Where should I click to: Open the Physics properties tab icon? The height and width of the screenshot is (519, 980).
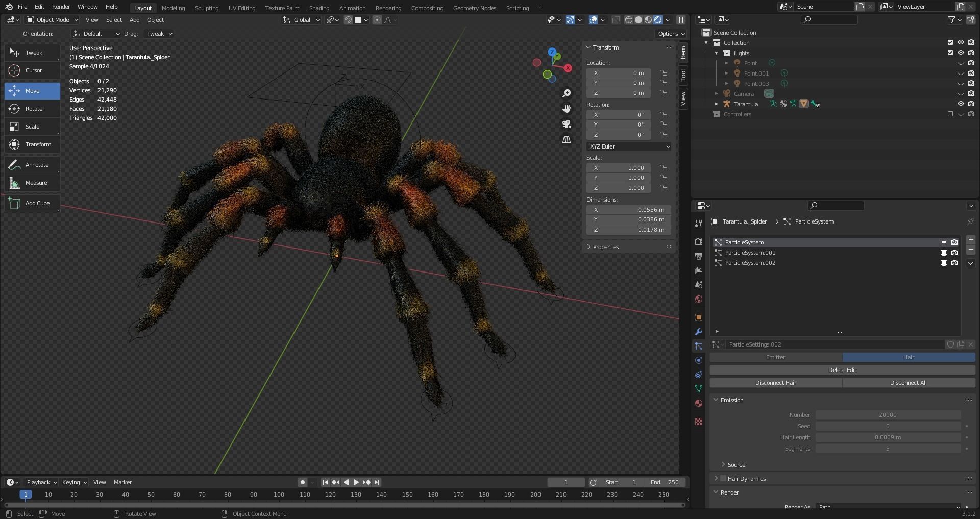coord(699,360)
